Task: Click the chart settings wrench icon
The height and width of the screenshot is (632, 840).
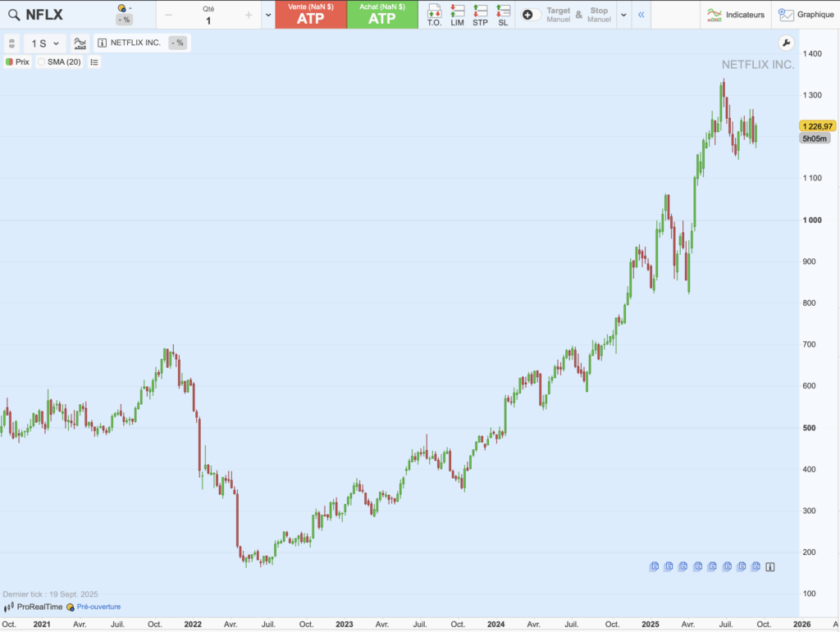Action: (x=786, y=43)
